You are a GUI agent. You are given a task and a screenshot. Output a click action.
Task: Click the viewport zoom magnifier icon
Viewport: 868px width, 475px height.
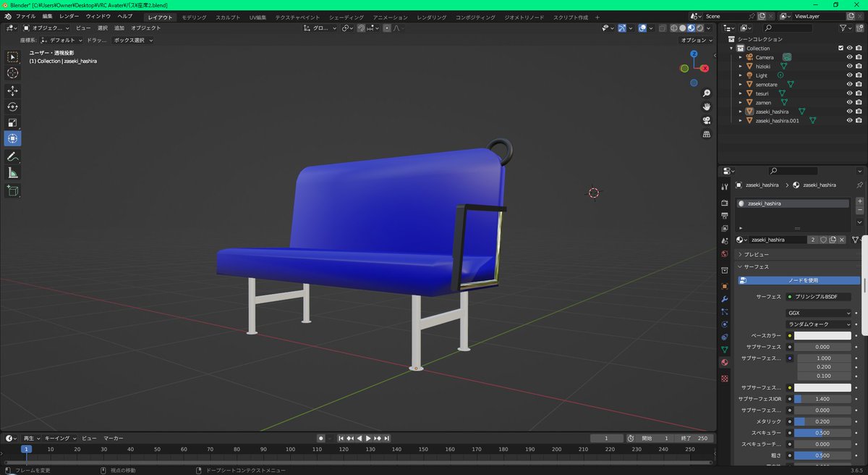[707, 93]
